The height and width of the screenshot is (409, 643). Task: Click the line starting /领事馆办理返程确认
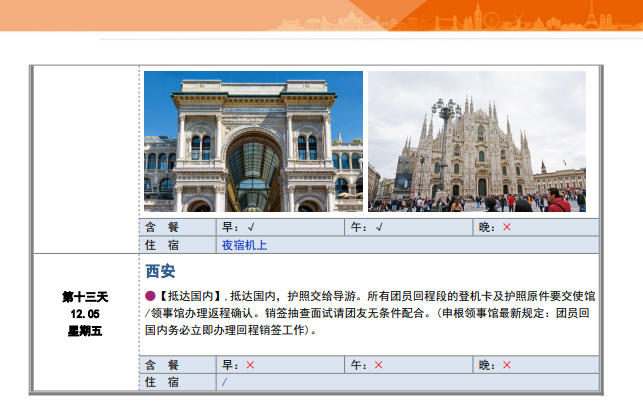pyautogui.click(x=367, y=313)
